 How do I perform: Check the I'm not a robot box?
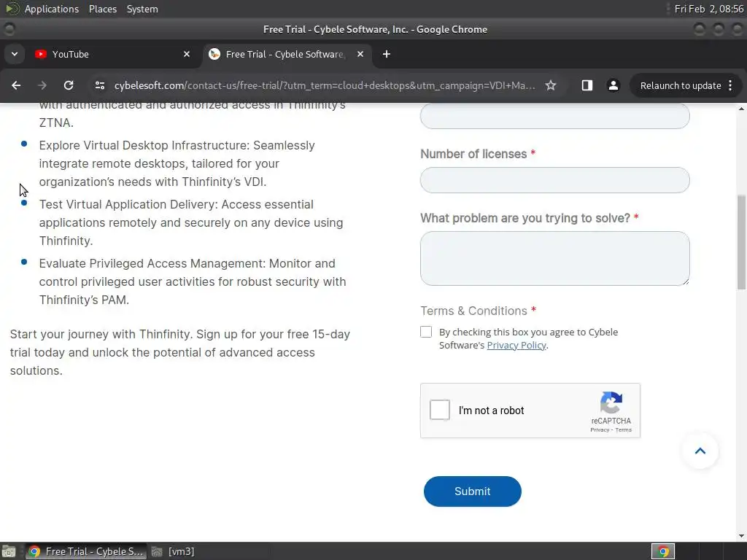[x=439, y=410]
